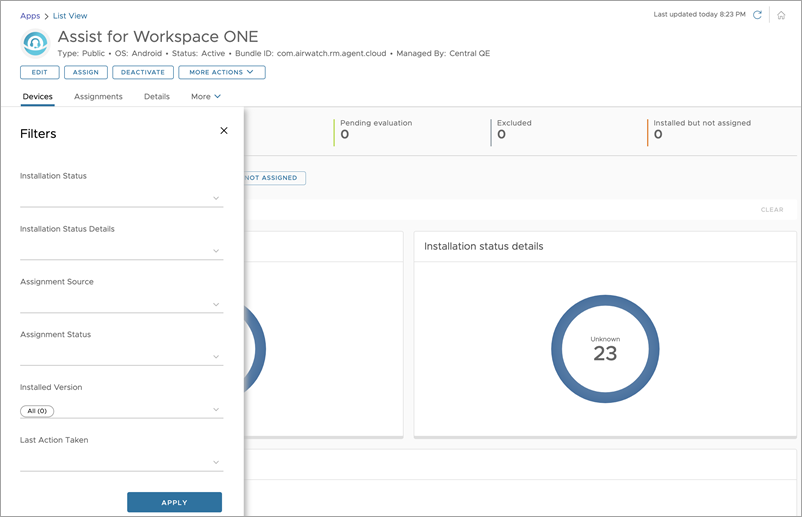
Task: Click the ASSIGN button
Action: click(x=86, y=72)
